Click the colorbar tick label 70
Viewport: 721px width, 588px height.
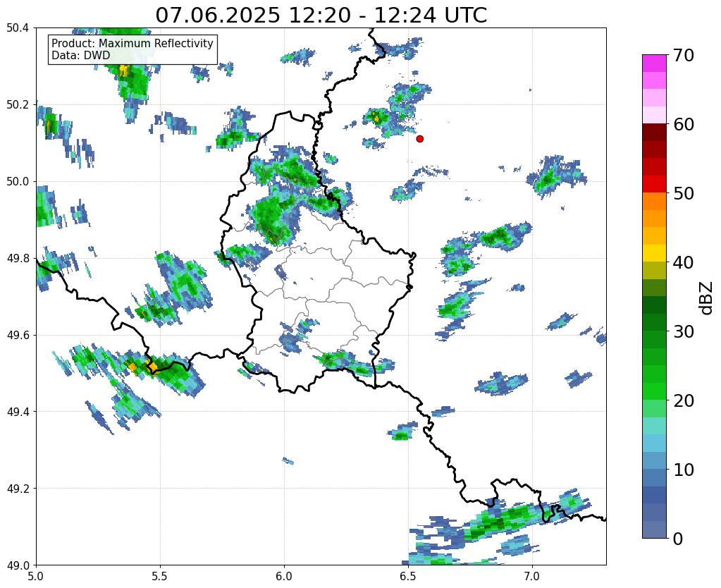[x=683, y=55]
